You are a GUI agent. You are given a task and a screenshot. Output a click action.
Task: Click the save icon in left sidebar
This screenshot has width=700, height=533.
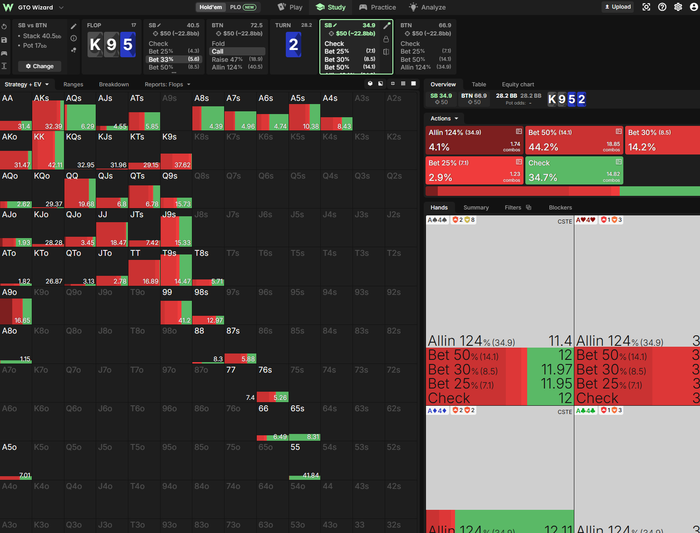(4, 40)
